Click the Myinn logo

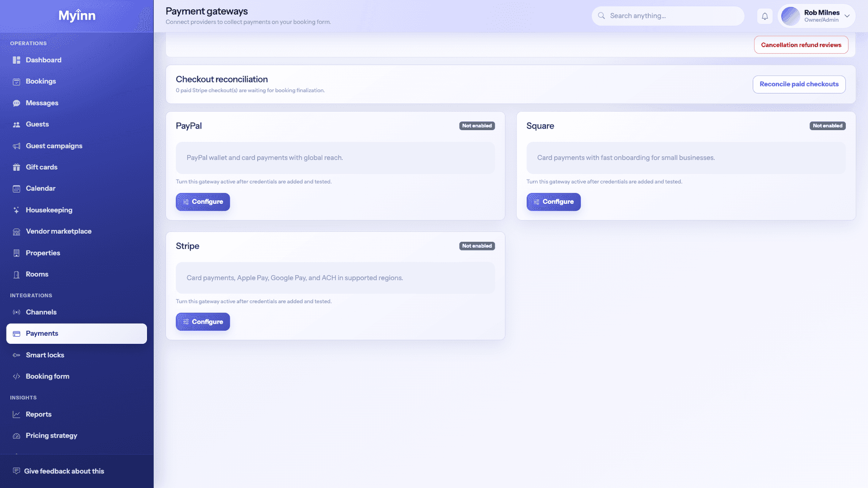tap(77, 16)
